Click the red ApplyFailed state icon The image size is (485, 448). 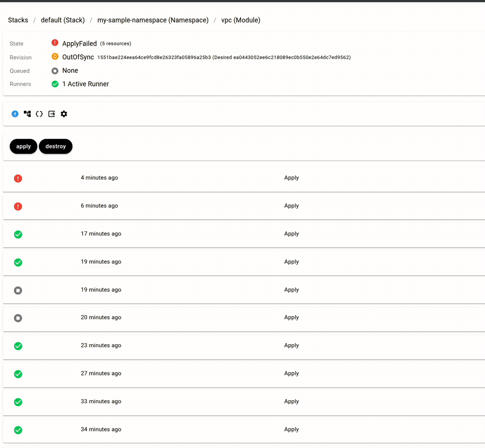pos(55,43)
